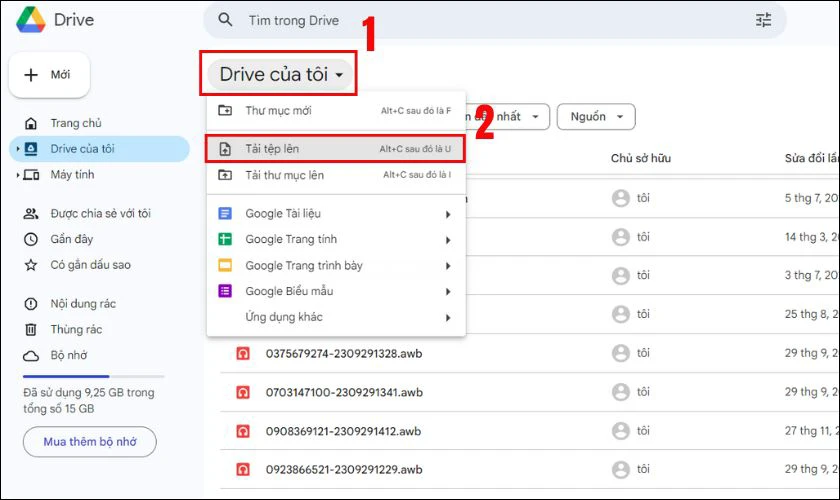The height and width of the screenshot is (500, 840).
Task: Click the 25 thg 8 modified date
Action: coord(811,314)
